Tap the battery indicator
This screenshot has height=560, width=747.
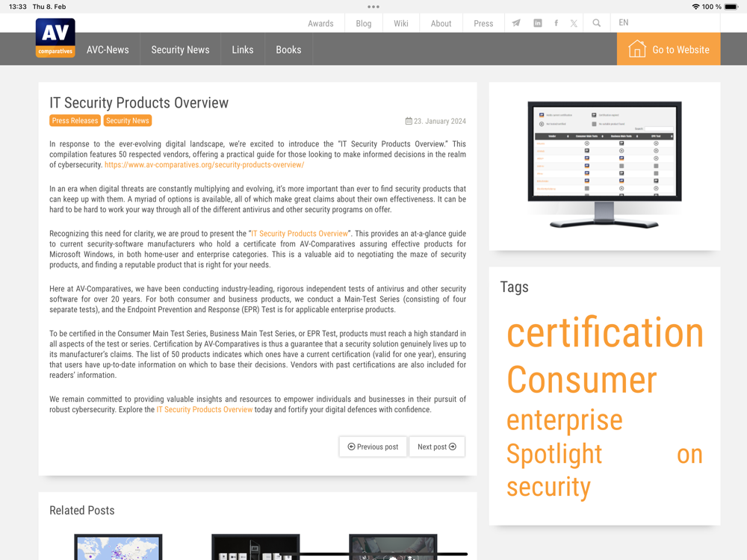(x=731, y=7)
